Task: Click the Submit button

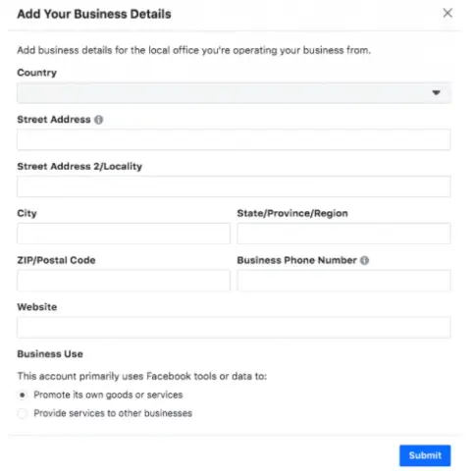Action: pos(425,455)
